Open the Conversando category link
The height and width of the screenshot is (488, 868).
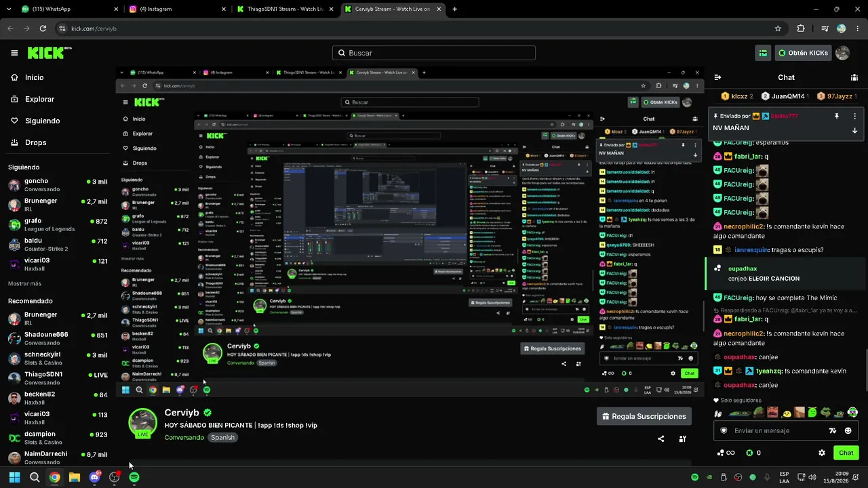tap(184, 438)
